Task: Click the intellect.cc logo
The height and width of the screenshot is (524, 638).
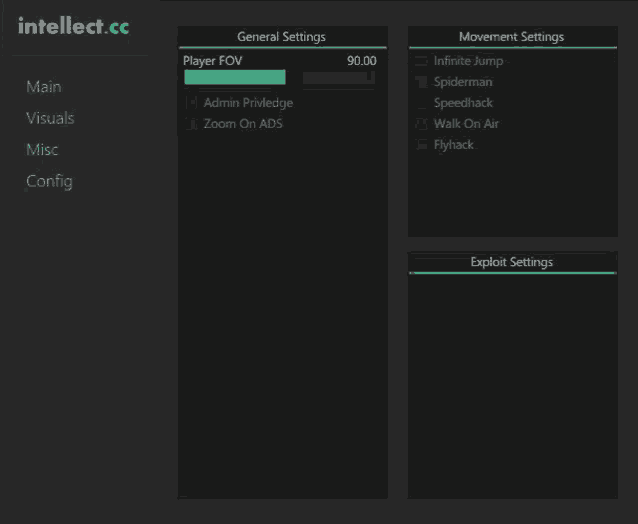Action: coord(73,27)
